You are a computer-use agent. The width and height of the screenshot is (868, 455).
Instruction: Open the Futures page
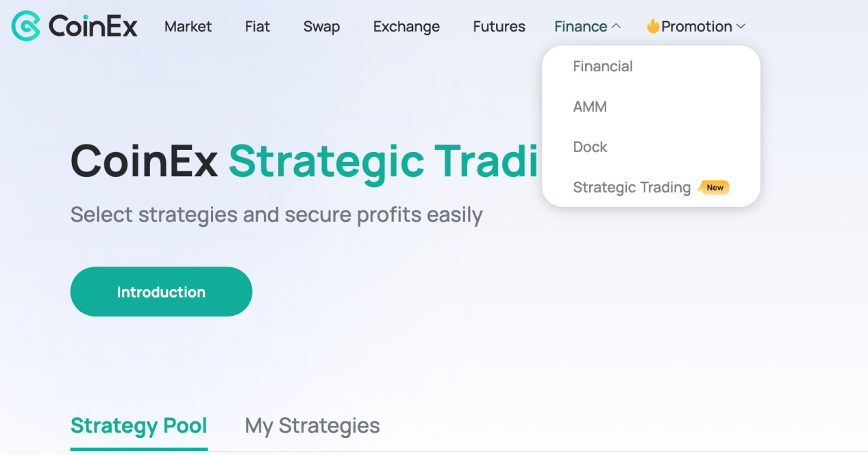pyautogui.click(x=499, y=27)
